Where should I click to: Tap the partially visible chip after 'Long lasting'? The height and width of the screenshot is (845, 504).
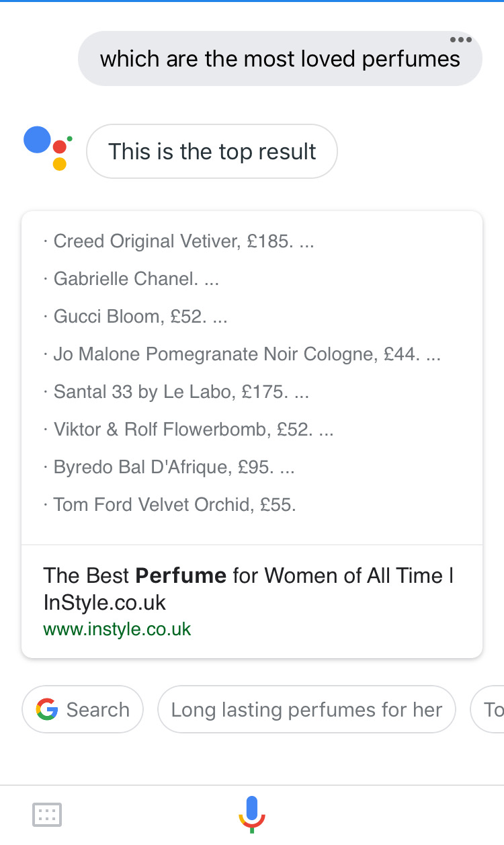489,709
